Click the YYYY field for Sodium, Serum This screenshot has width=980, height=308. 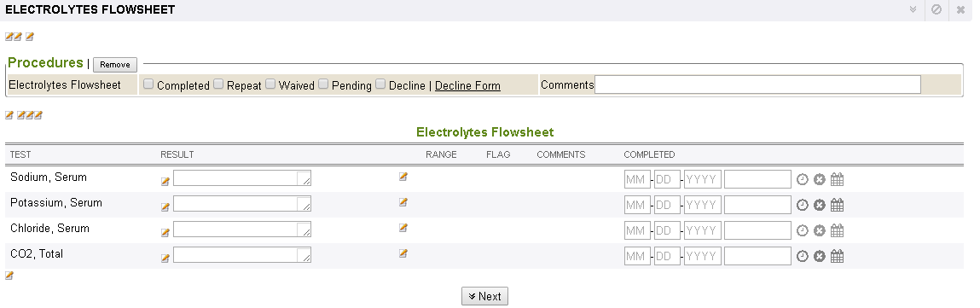(703, 179)
